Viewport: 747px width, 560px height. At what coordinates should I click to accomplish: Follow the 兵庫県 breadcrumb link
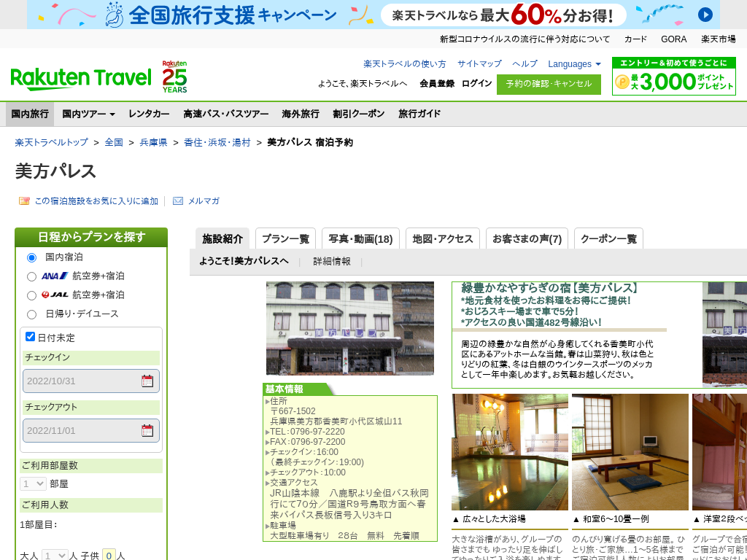[x=153, y=142]
